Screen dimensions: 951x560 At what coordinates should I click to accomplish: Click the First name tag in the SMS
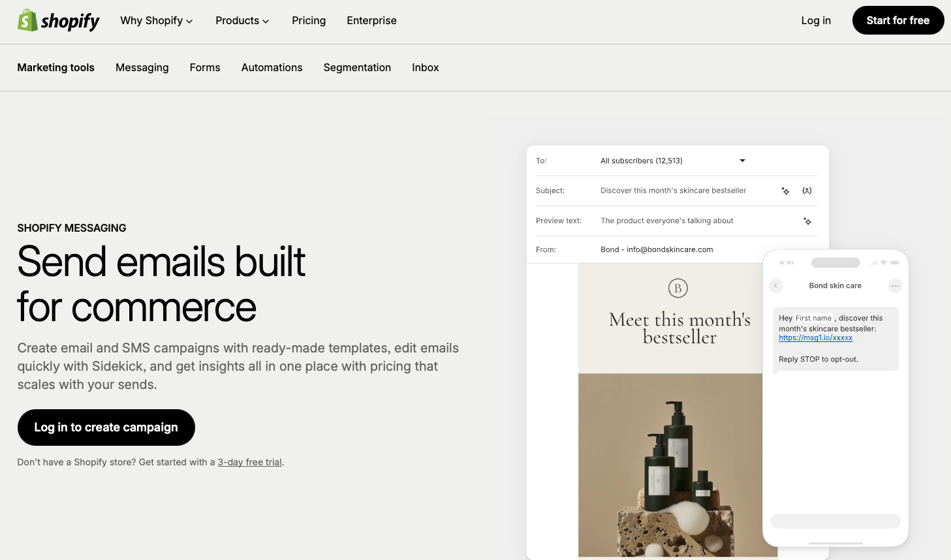click(813, 319)
